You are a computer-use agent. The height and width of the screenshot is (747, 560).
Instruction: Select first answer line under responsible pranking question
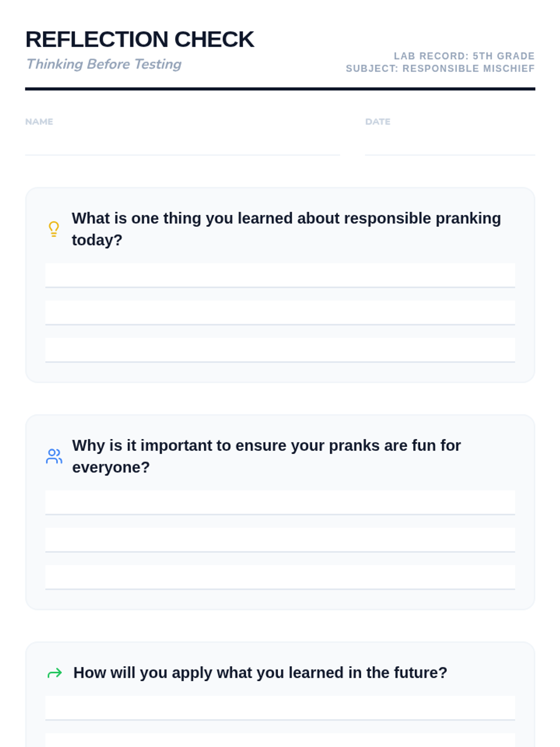pyautogui.click(x=280, y=275)
